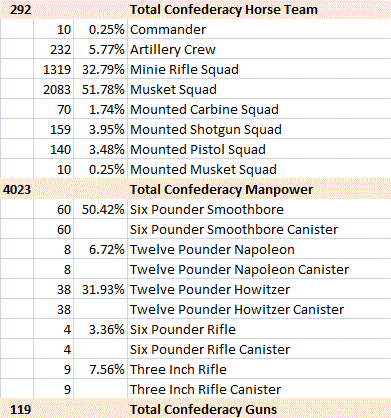This screenshot has height=418, width=391.
Task: Click the 50.42% Six Pounder Smoothbore percentage
Action: [103, 209]
